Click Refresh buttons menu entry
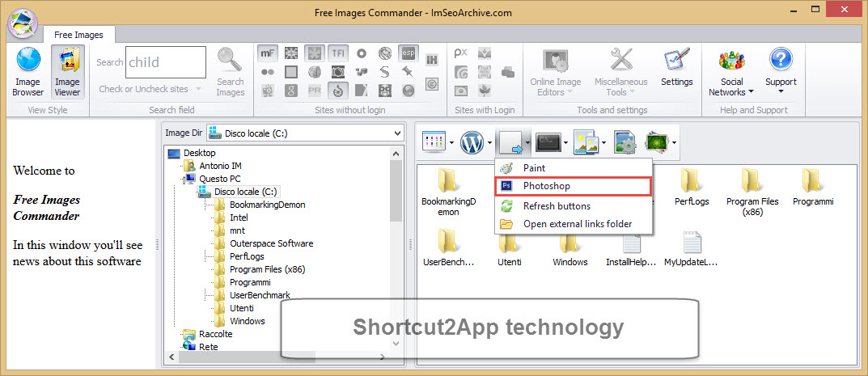868x376 pixels. click(557, 206)
